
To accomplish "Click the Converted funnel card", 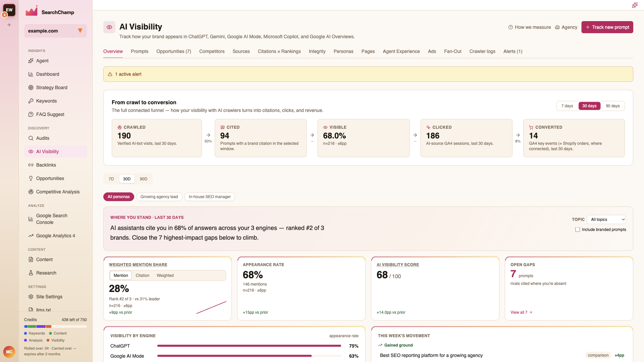I will pyautogui.click(x=574, y=138).
